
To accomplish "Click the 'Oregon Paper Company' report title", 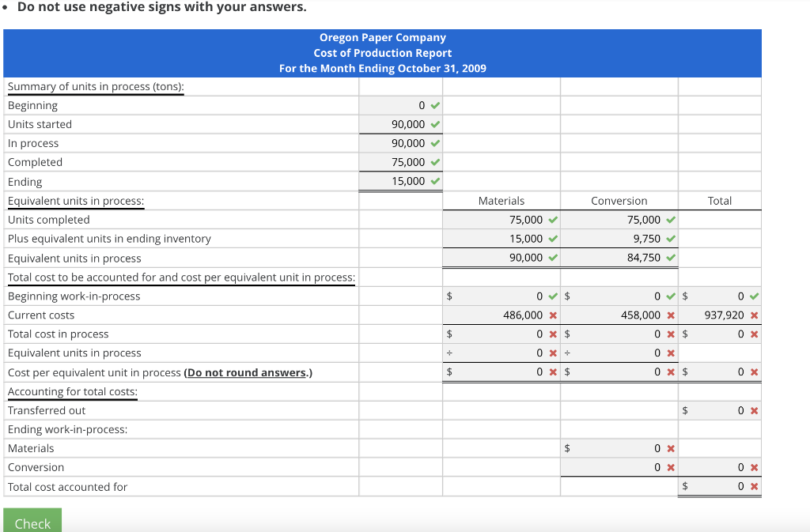I will pyautogui.click(x=382, y=37).
